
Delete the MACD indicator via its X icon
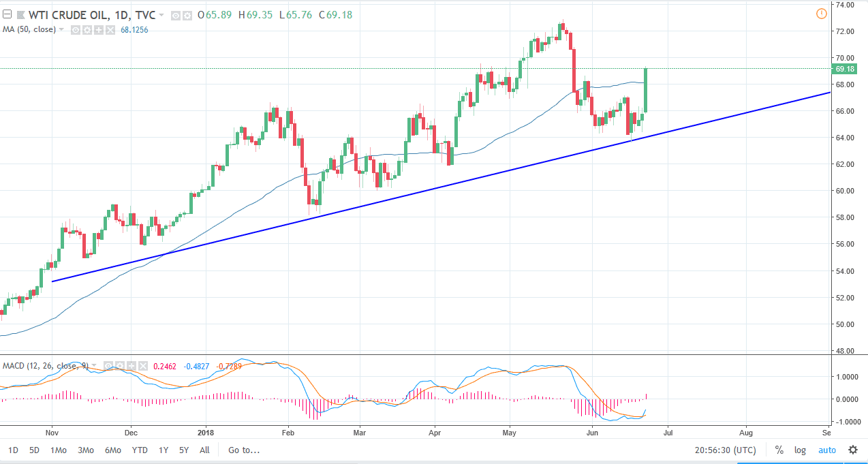tap(142, 366)
